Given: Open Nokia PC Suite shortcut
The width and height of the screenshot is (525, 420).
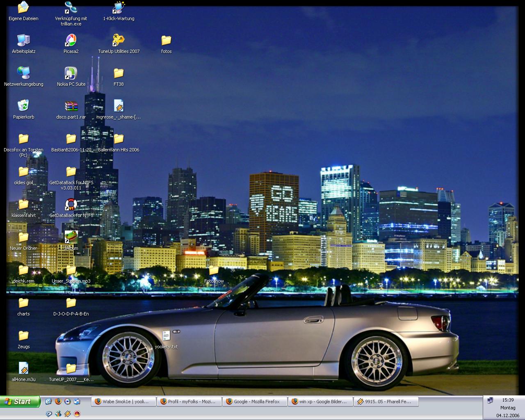Looking at the screenshot, I should 71,73.
